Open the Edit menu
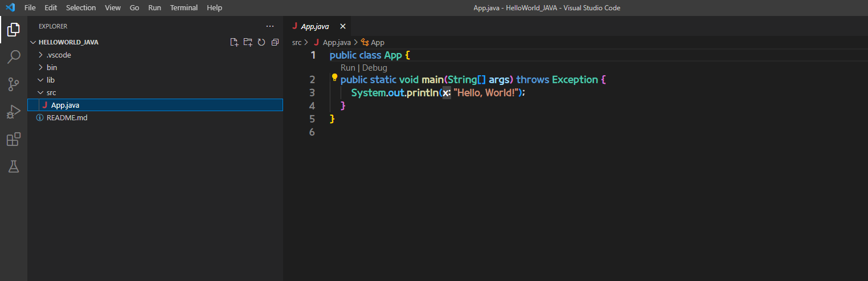868x281 pixels. click(51, 8)
